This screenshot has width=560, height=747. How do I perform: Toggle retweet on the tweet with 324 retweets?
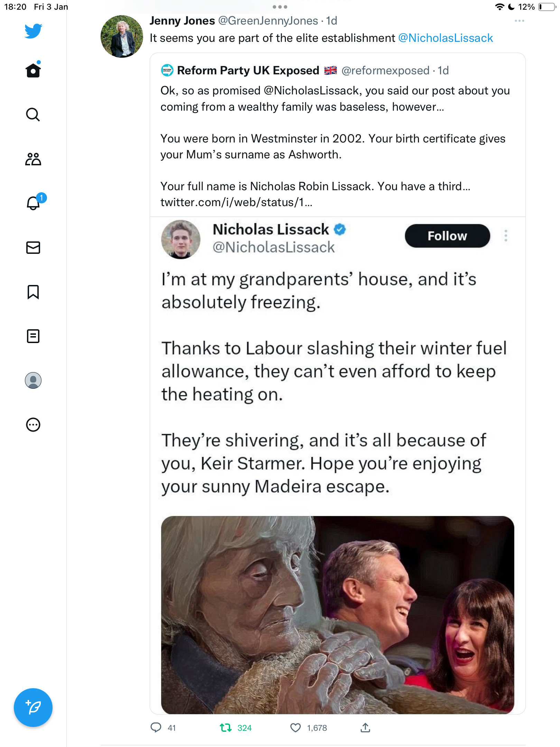(226, 728)
